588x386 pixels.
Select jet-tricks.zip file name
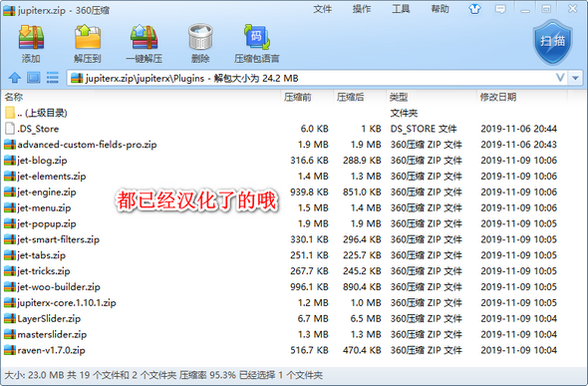(44, 271)
